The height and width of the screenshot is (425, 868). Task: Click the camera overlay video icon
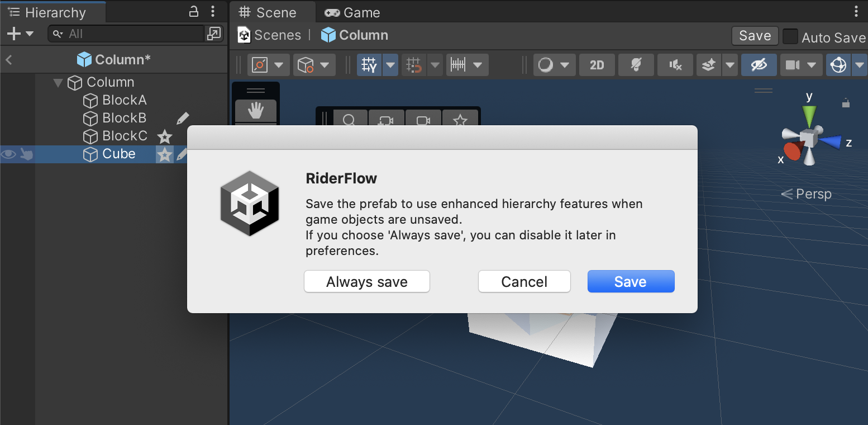coord(423,119)
